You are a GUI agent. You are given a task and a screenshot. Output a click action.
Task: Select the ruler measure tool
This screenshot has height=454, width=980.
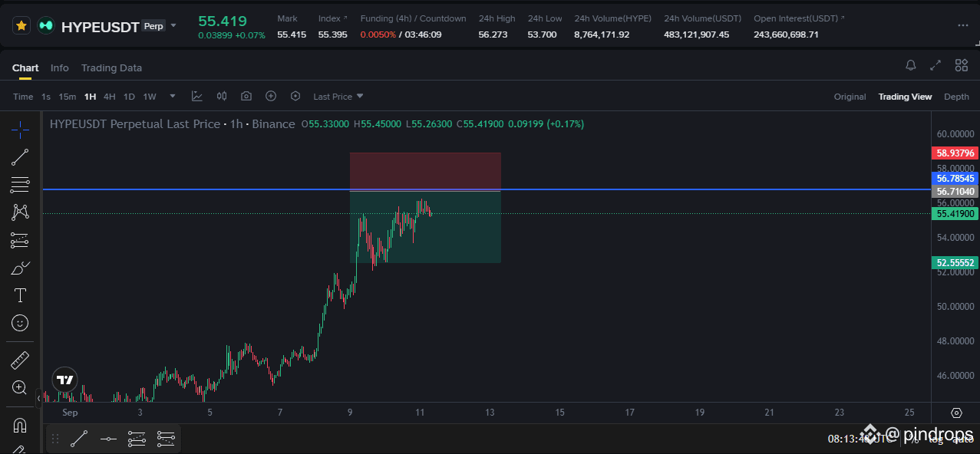[x=20, y=360]
